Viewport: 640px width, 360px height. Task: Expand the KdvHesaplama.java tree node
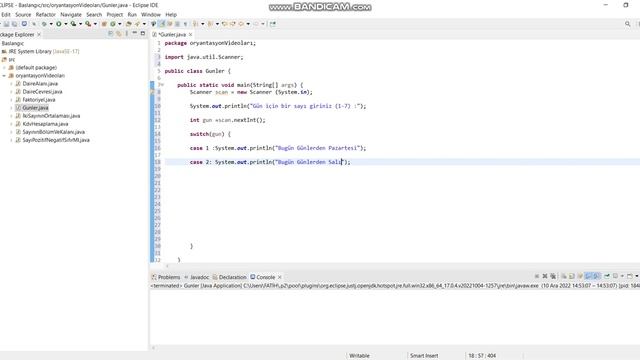click(11, 124)
